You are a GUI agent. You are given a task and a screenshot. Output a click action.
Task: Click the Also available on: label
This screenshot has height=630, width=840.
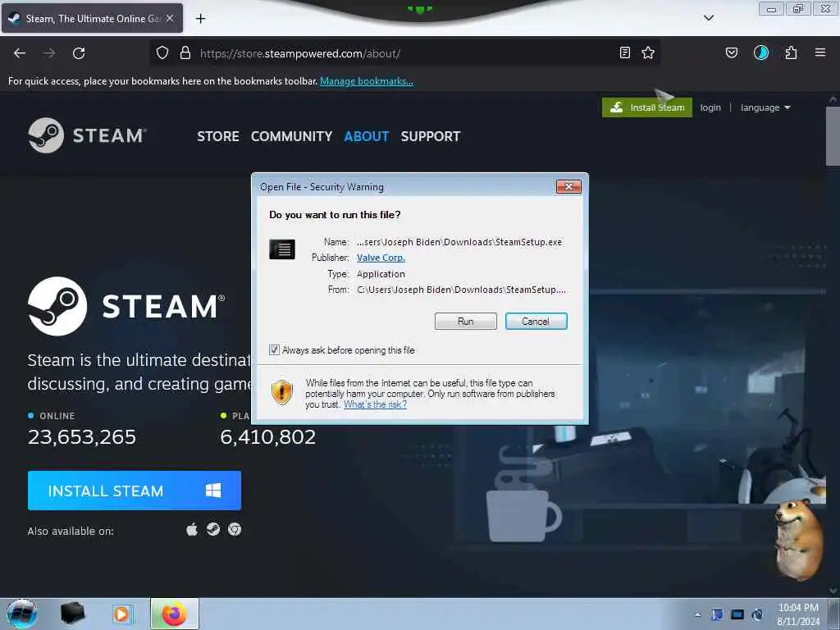(x=71, y=532)
